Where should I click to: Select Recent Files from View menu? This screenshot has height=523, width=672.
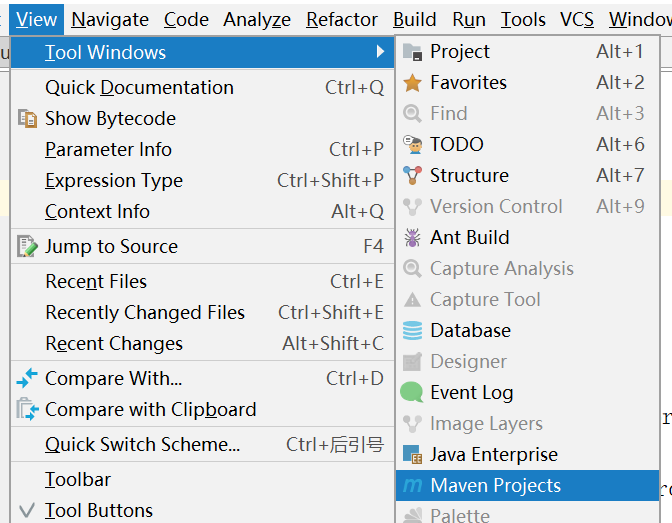pos(96,282)
